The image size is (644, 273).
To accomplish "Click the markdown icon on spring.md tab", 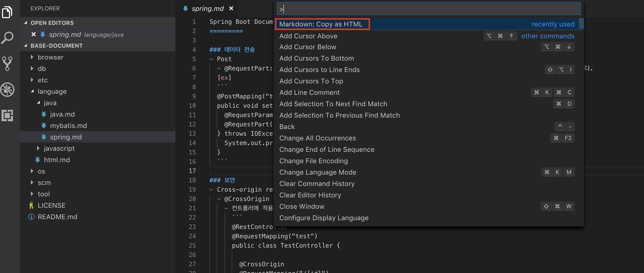I will (185, 9).
